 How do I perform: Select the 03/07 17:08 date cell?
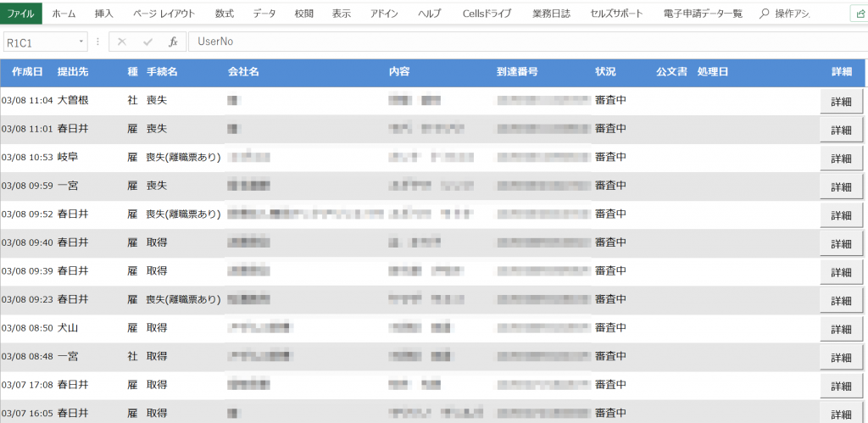coord(27,385)
